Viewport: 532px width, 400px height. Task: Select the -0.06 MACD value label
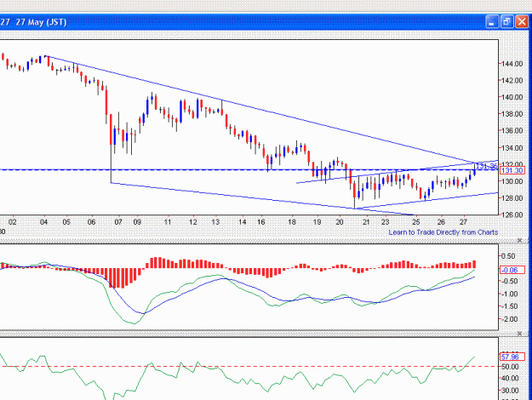tap(512, 270)
